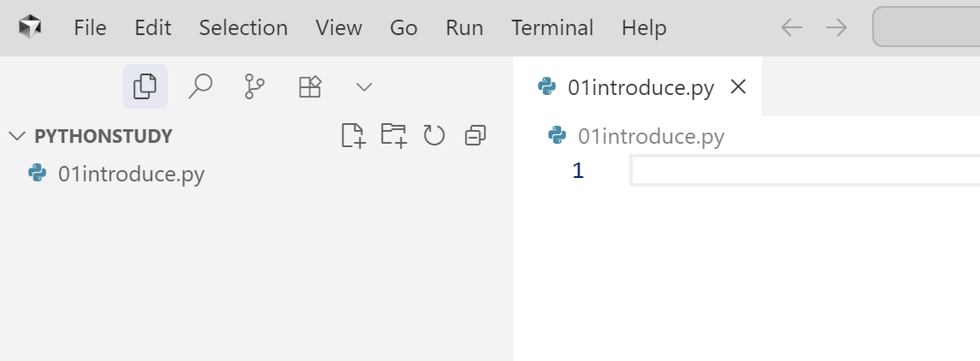Open the Selection menu
Image resolution: width=980 pixels, height=361 pixels.
click(x=243, y=27)
